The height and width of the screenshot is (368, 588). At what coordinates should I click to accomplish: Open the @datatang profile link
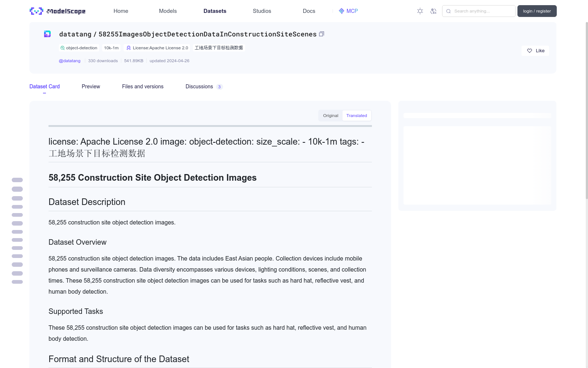pyautogui.click(x=69, y=61)
